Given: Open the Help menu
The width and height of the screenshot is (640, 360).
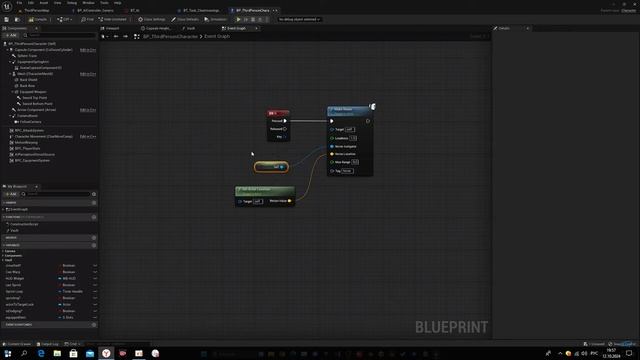Looking at the screenshot, I should [x=118, y=2].
